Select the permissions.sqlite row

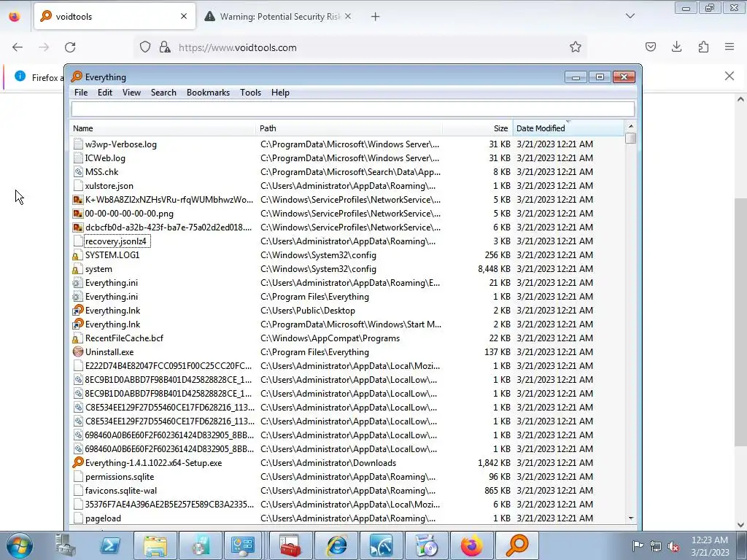[x=347, y=477]
